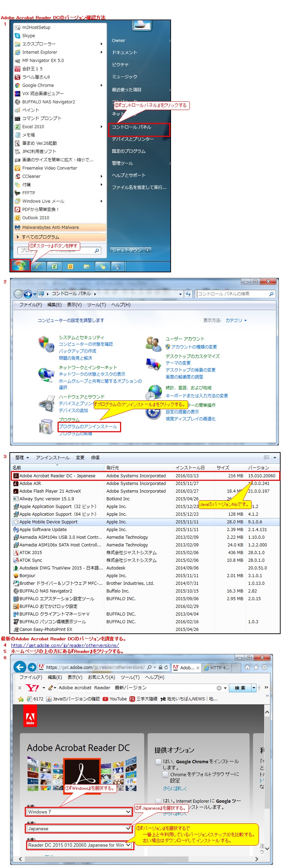
Task: Click Uninstall a program (プログラムのアンインストール) link
Action: (x=88, y=427)
